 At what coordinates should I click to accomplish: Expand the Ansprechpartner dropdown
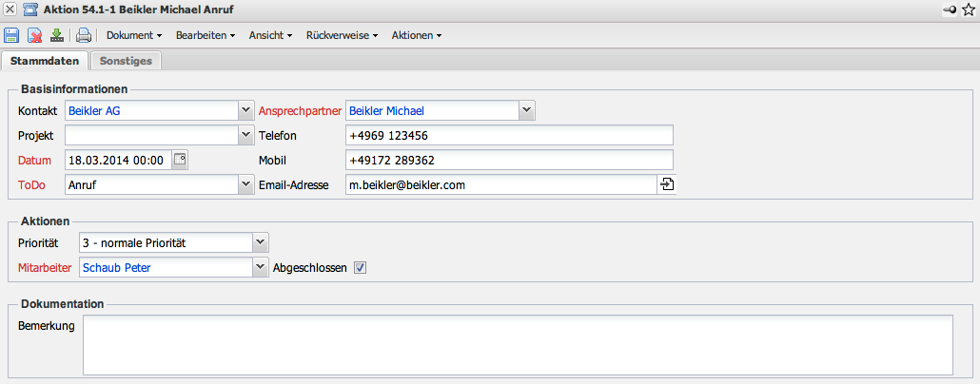(527, 110)
